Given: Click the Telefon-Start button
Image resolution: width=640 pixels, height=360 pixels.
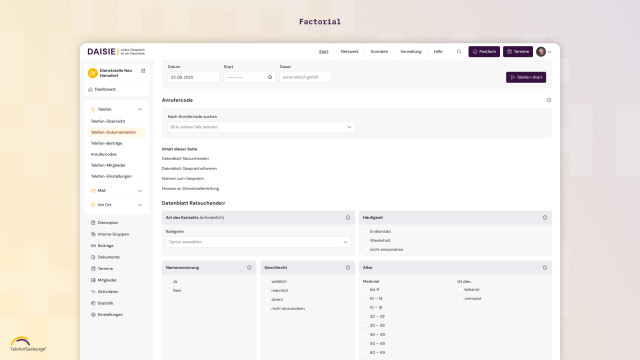Looking at the screenshot, I should [526, 77].
